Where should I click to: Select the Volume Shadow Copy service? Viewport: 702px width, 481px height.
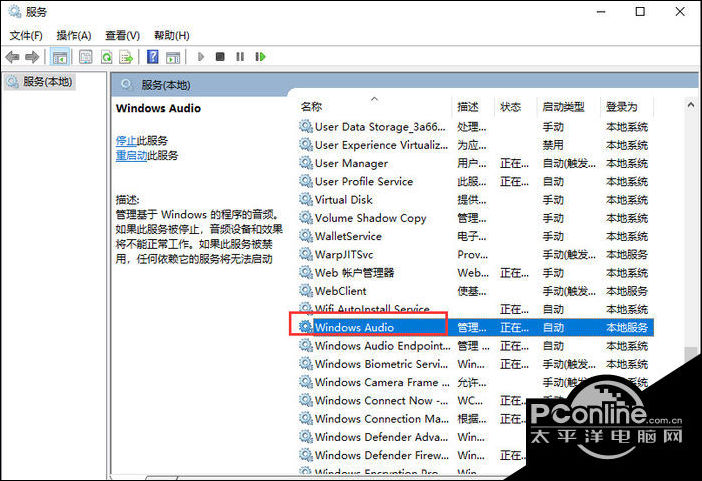(475, 218)
